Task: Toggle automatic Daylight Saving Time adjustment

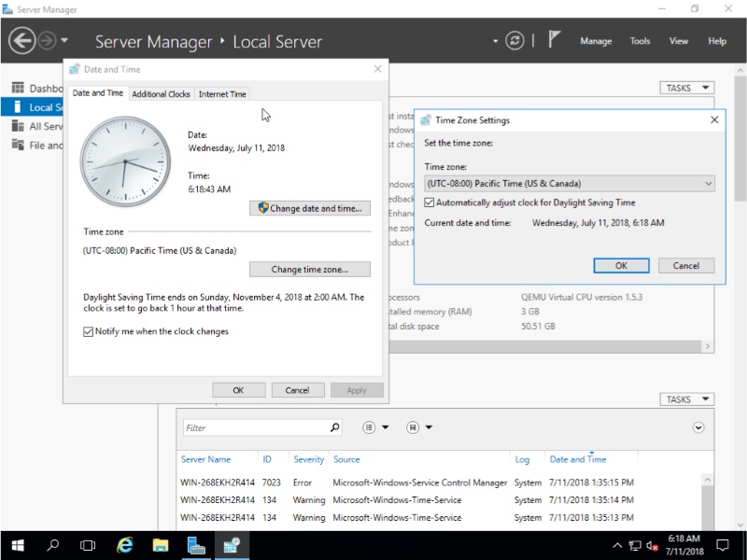Action: (x=430, y=203)
